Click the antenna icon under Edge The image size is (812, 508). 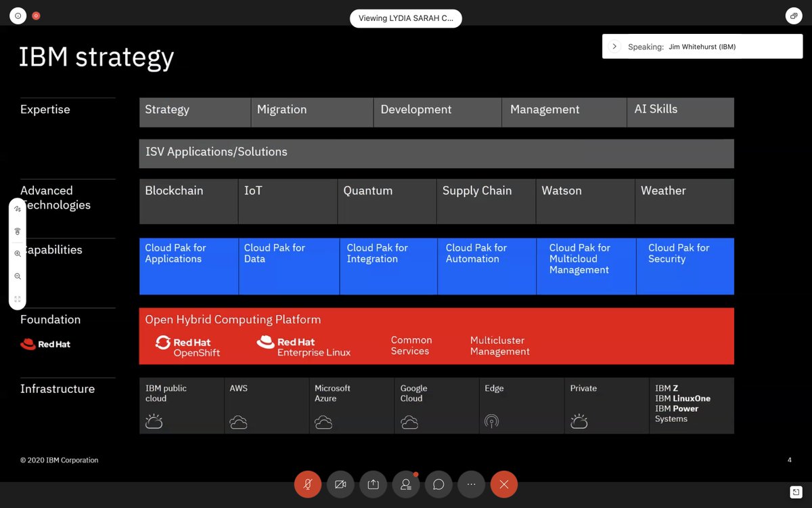click(x=491, y=421)
